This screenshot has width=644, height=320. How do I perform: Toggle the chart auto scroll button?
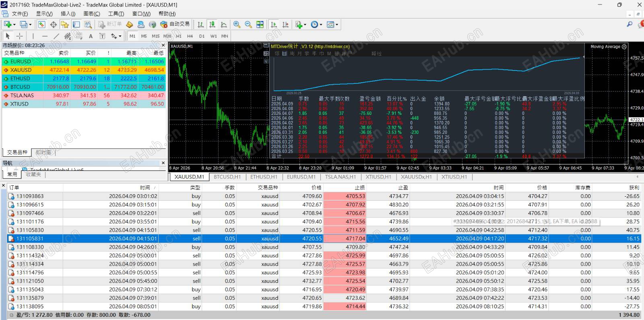tap(274, 25)
